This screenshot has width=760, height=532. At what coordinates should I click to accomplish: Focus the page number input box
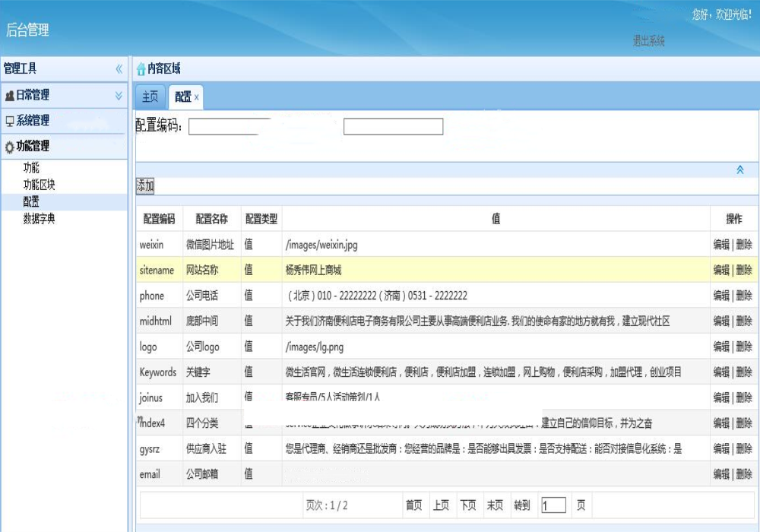point(553,505)
